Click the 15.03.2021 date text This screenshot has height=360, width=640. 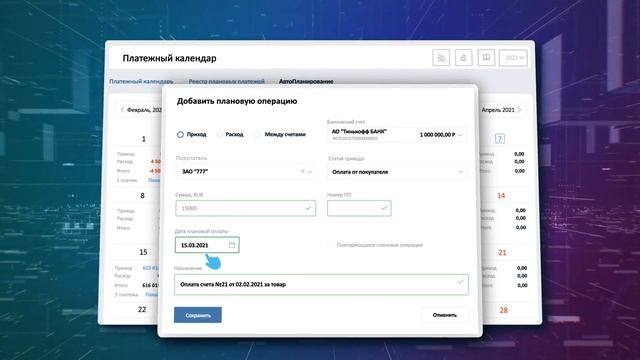click(195, 245)
